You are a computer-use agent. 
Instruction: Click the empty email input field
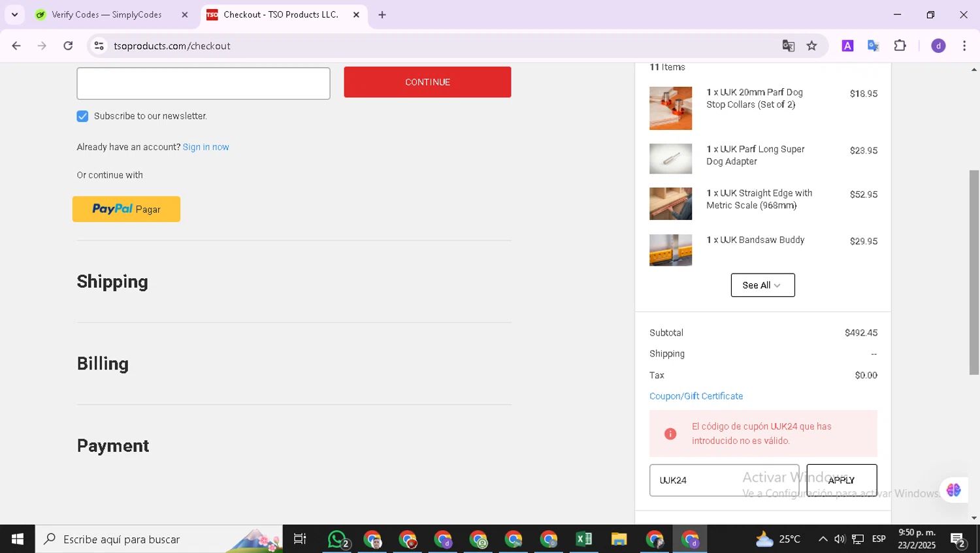click(x=203, y=83)
